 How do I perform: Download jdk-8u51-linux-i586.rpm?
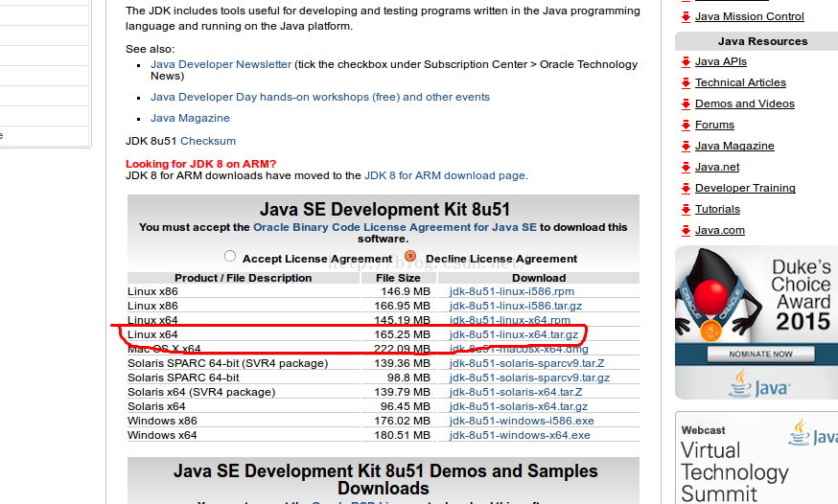[511, 291]
